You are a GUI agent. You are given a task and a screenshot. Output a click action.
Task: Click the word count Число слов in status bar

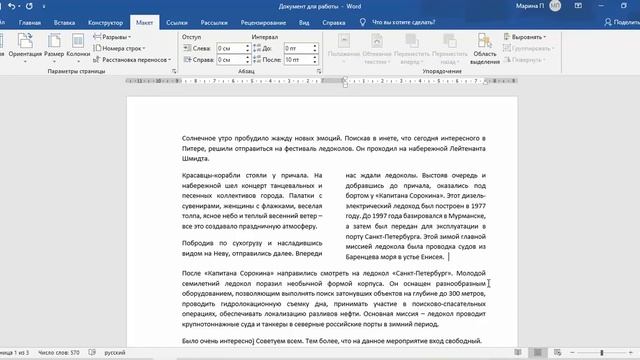pos(59,352)
